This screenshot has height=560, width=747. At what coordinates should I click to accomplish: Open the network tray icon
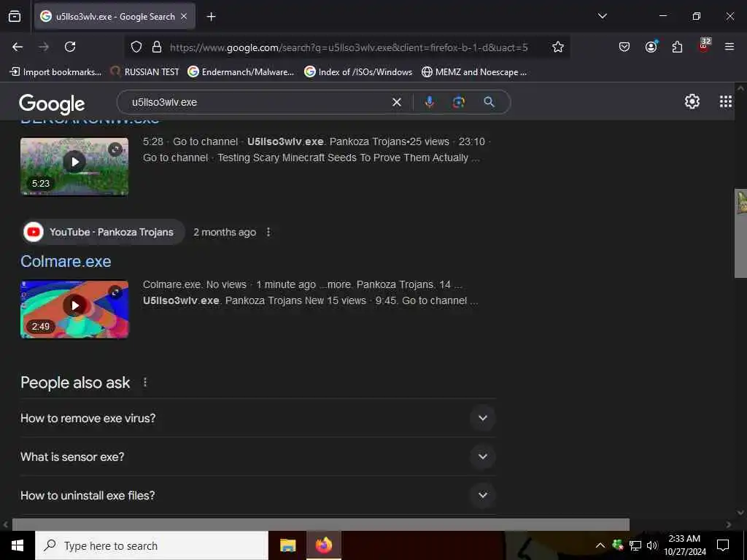tap(635, 545)
